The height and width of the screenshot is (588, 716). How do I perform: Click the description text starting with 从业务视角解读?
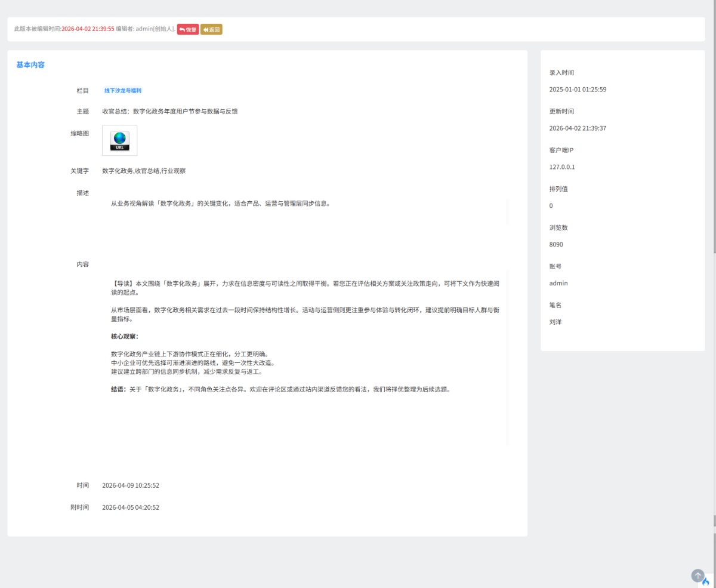point(220,203)
